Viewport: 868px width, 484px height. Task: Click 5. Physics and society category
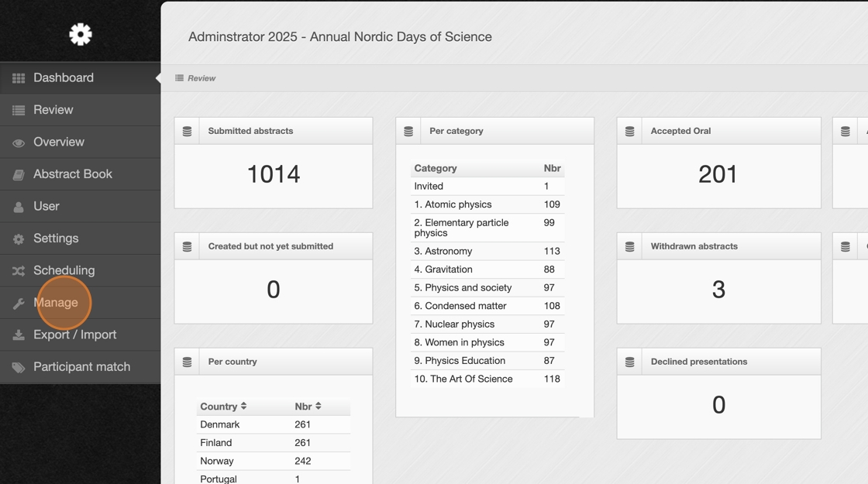487,287
